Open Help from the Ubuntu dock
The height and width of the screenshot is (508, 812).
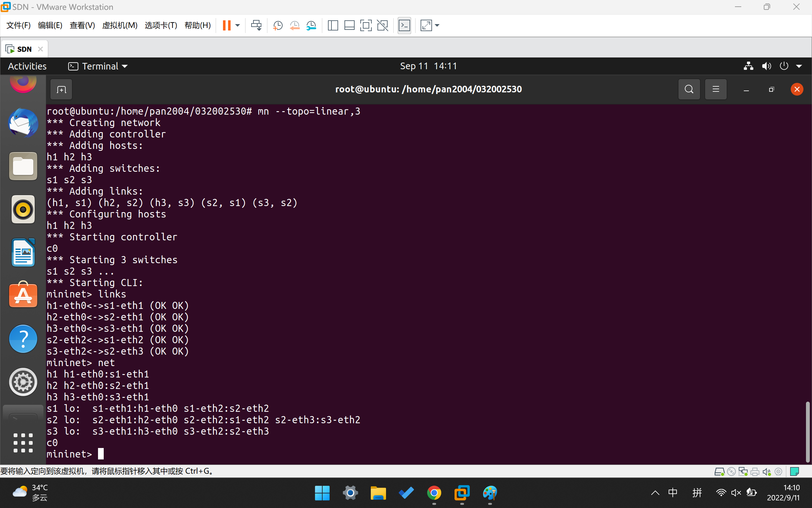coord(23,339)
